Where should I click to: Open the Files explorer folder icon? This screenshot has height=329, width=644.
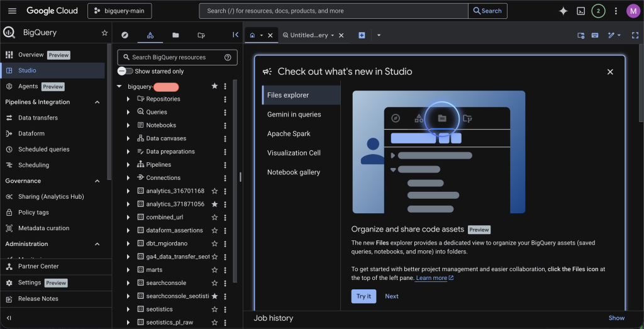coord(175,35)
